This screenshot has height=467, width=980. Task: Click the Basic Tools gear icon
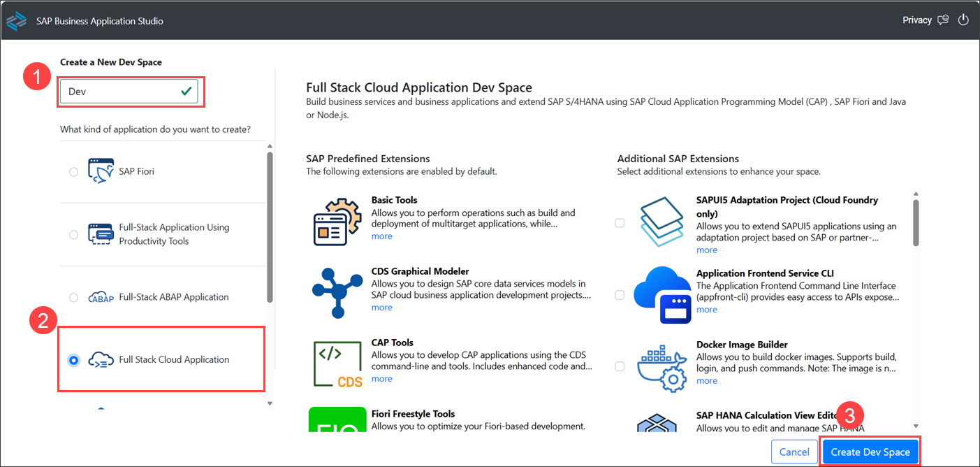tap(337, 220)
